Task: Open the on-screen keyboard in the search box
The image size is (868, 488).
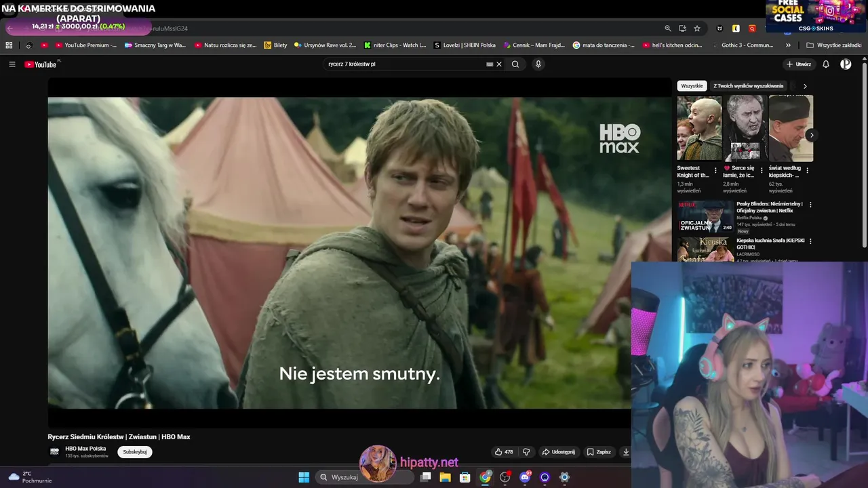Action: [490, 64]
